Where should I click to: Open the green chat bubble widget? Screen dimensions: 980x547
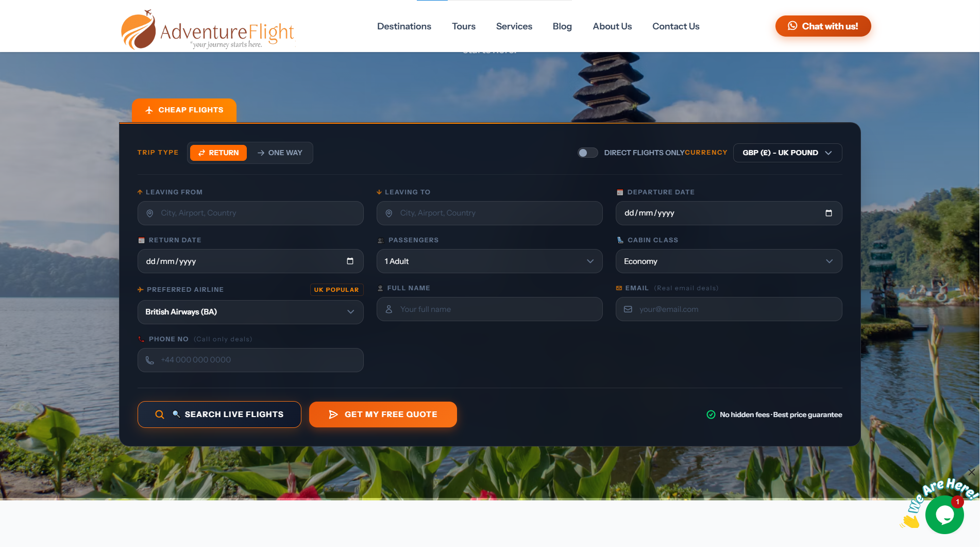(944, 515)
